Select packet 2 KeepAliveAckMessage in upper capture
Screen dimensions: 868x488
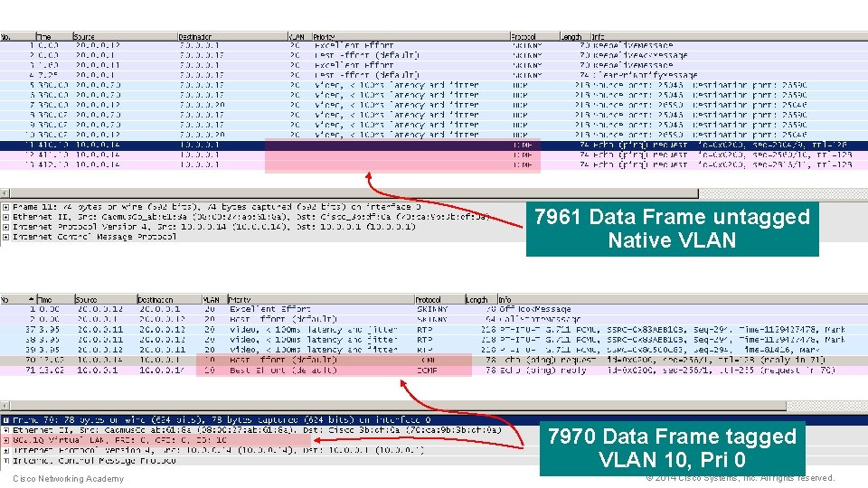pyautogui.click(x=434, y=56)
